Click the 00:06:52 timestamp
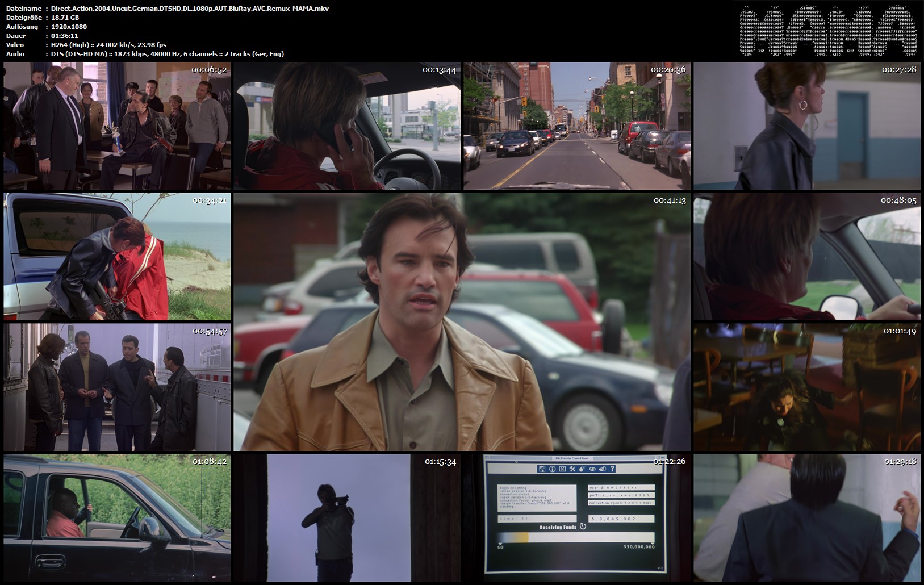924x585 pixels. [209, 70]
